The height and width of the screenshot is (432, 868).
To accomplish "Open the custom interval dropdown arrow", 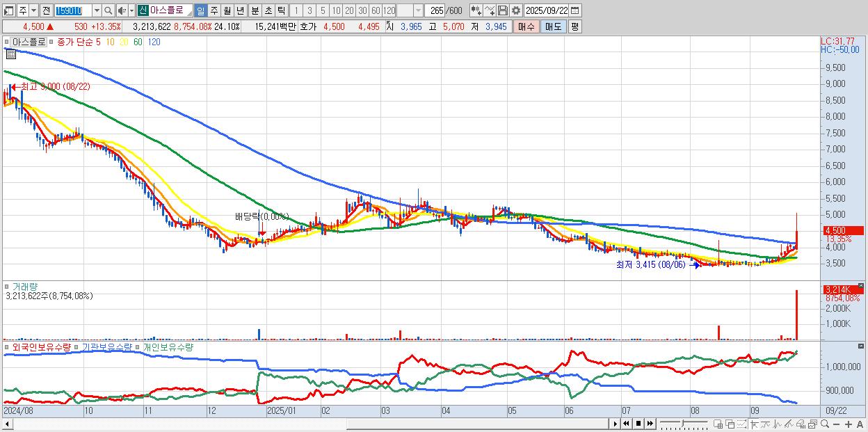I will click(418, 10).
